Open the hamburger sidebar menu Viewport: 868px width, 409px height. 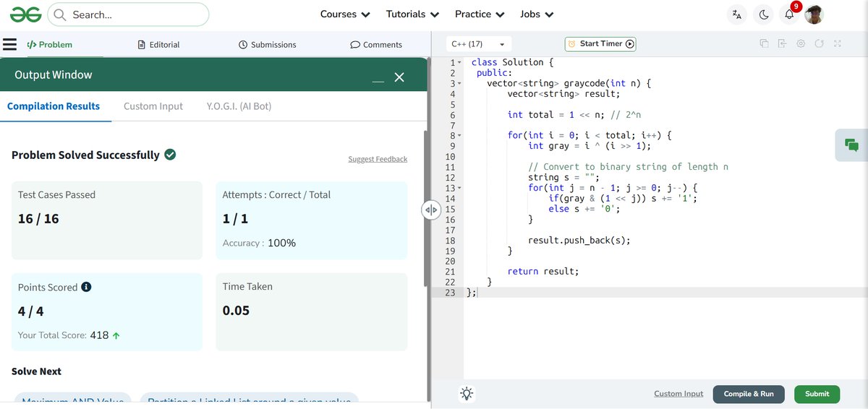tap(10, 44)
